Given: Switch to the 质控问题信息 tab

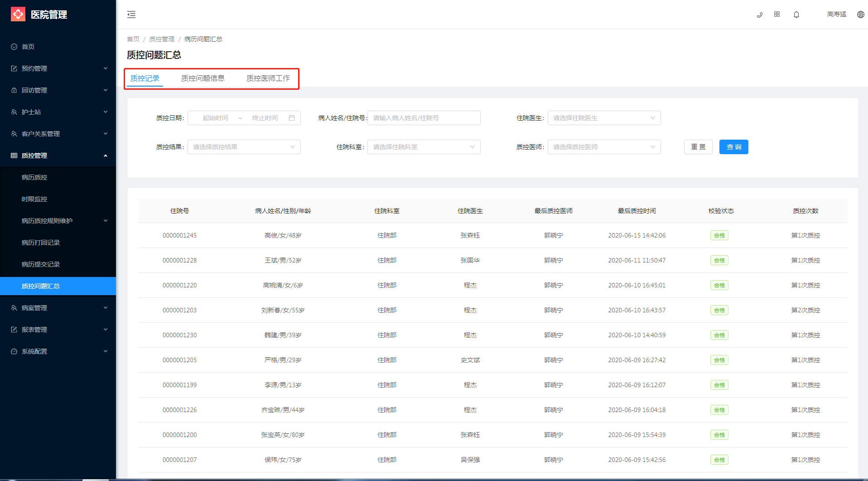Looking at the screenshot, I should point(203,78).
